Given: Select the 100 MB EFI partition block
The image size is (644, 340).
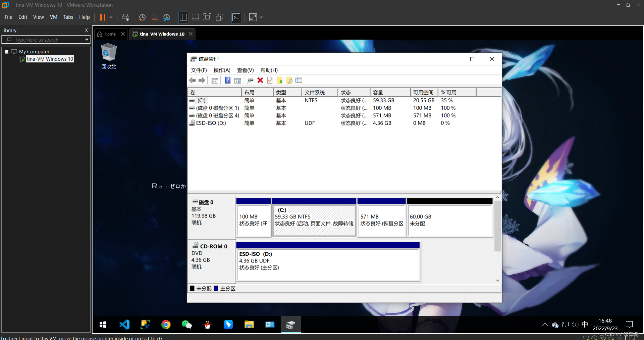Looking at the screenshot, I should 253,217.
